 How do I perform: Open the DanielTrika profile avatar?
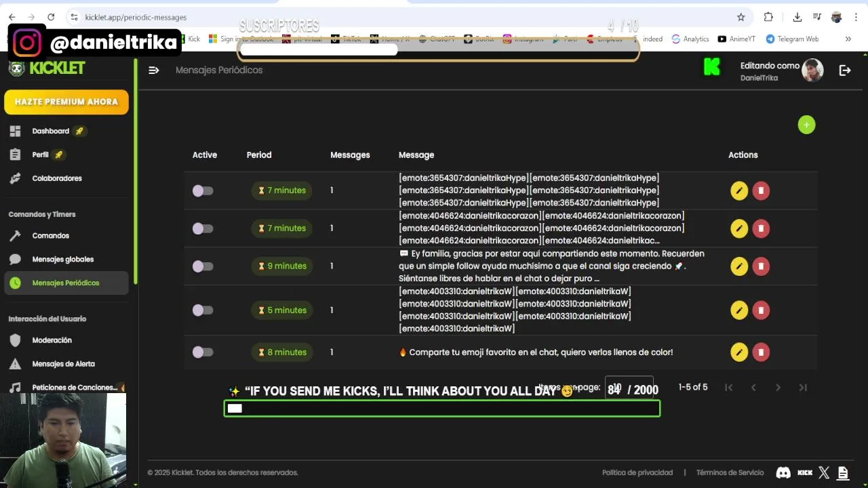coord(812,70)
